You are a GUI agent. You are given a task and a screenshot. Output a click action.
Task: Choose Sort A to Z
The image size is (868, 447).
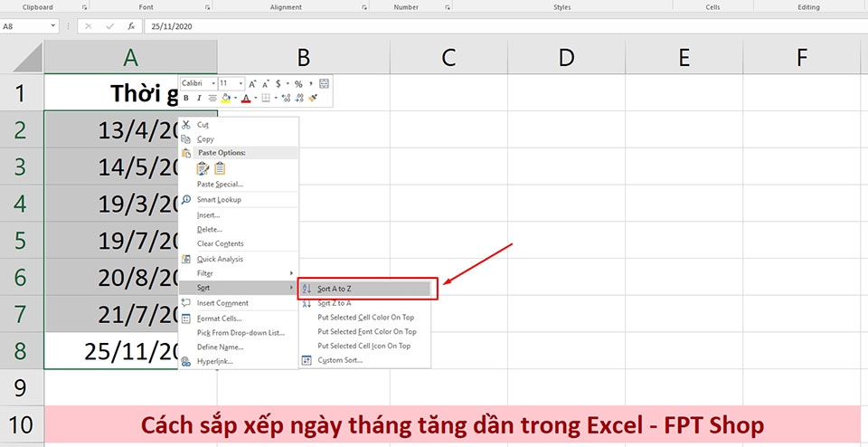(365, 289)
